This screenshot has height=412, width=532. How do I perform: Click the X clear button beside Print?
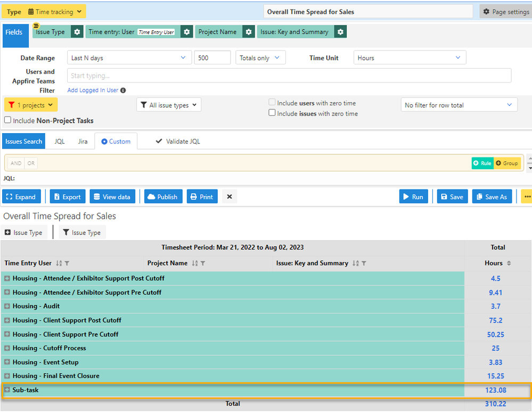(x=230, y=196)
